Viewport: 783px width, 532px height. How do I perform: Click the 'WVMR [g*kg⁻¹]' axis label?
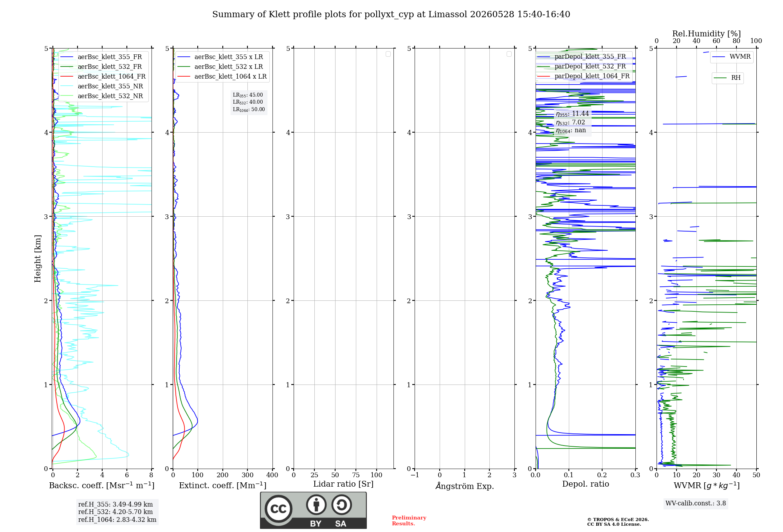[x=706, y=485]
